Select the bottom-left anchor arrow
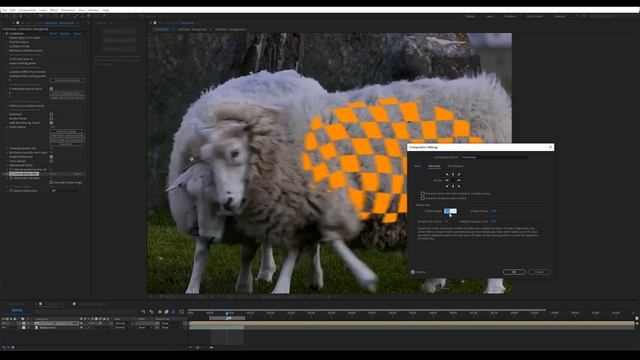The image size is (640, 360). [x=447, y=186]
